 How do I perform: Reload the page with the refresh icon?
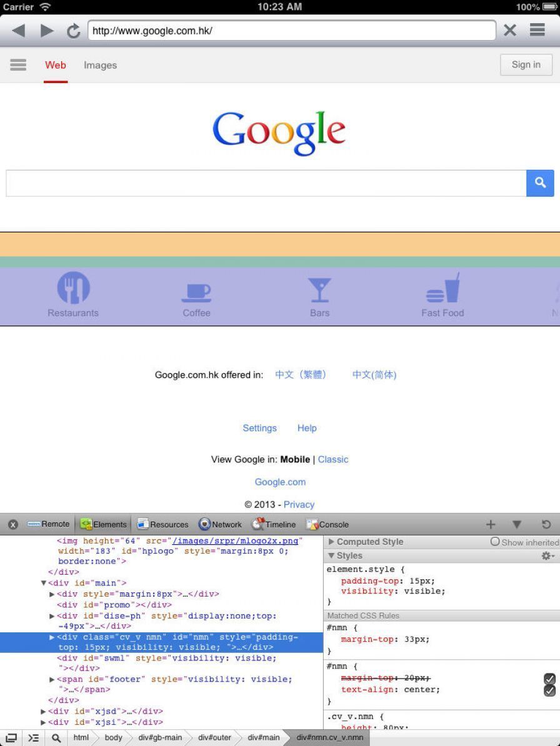pos(74,31)
